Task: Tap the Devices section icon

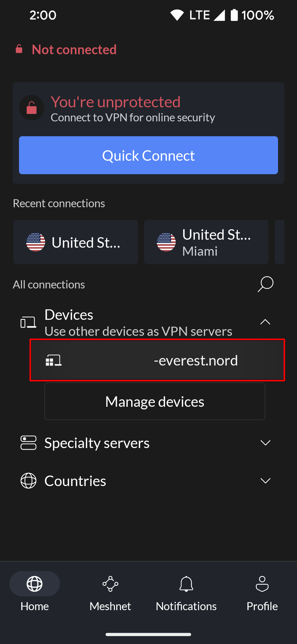Action: tap(28, 322)
